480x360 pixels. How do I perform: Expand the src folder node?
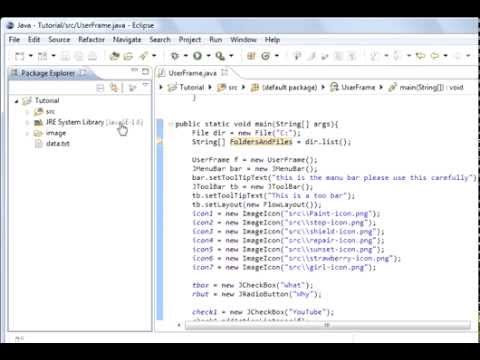[27, 112]
